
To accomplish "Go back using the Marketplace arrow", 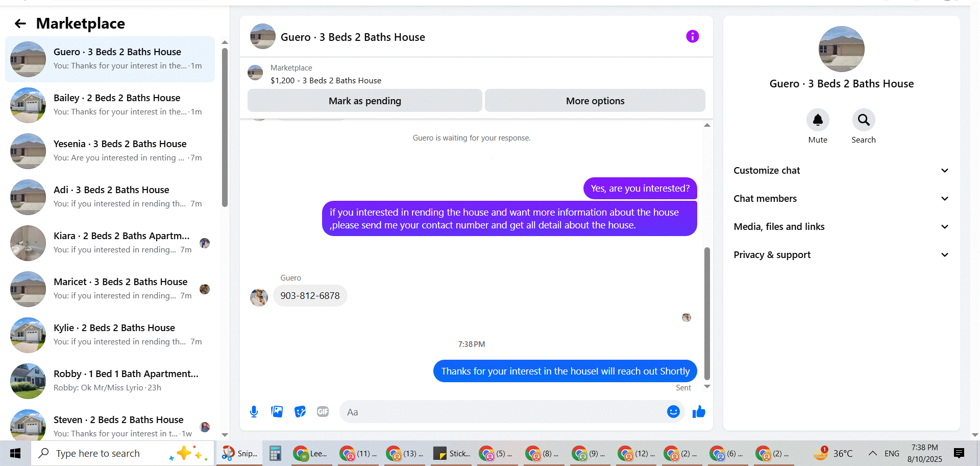I will coord(20,24).
